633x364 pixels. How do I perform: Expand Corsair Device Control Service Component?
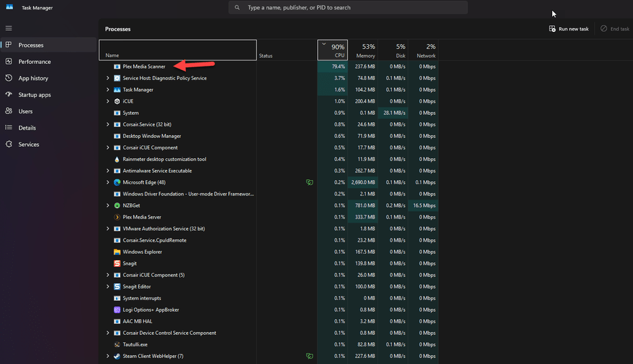(108, 333)
